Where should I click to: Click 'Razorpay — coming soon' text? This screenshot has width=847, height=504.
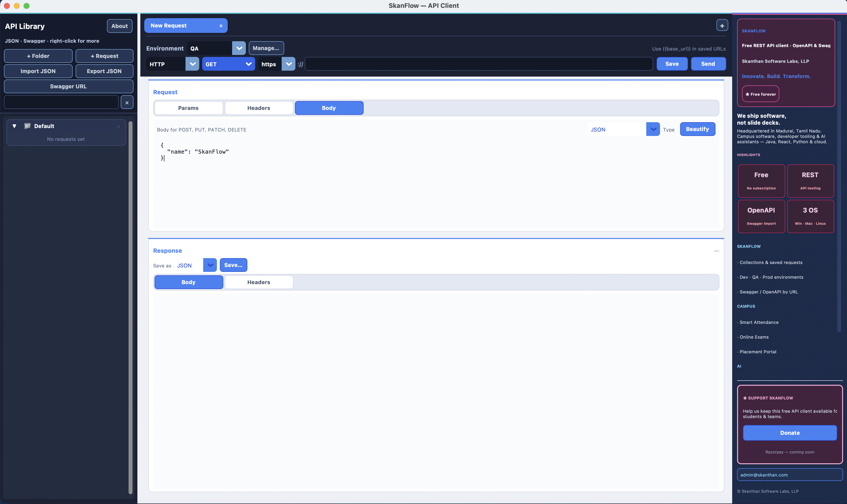pos(790,452)
